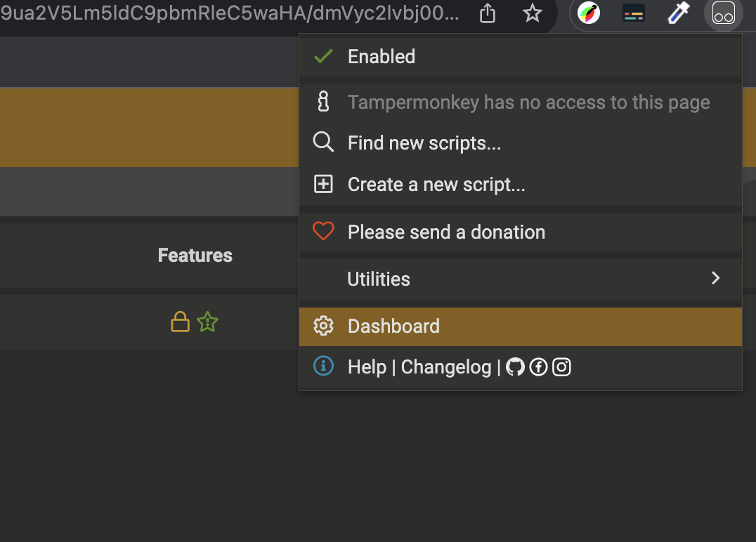The height and width of the screenshot is (542, 756).
Task: Click the dark striped extension icon
Action: (634, 13)
